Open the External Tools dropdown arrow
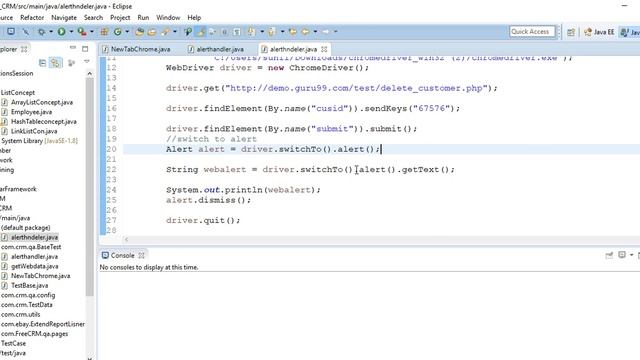Image resolution: width=640 pixels, height=360 pixels. click(92, 31)
